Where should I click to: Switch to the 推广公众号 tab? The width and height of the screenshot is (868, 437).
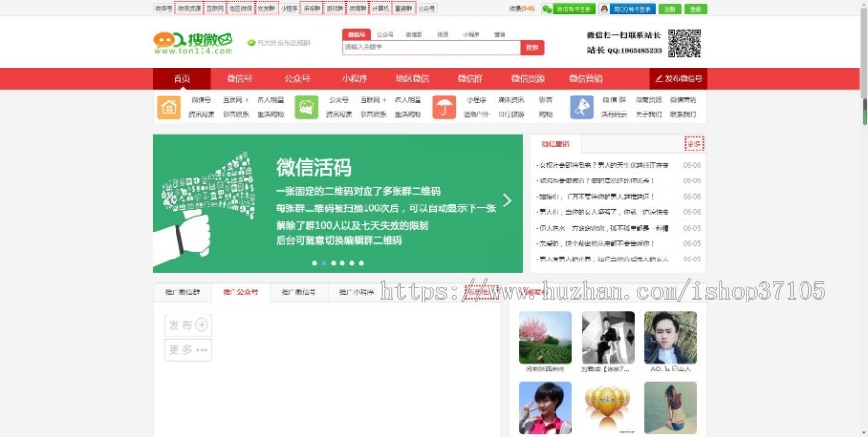click(x=240, y=292)
